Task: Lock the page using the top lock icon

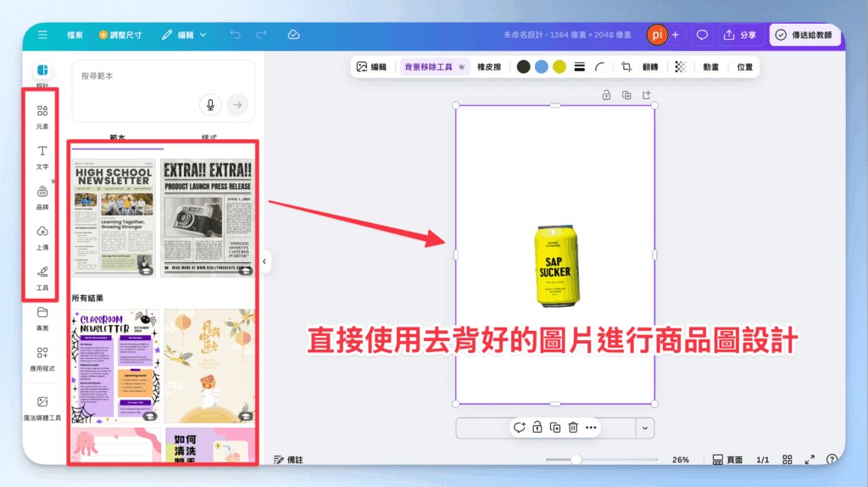Action: click(607, 95)
